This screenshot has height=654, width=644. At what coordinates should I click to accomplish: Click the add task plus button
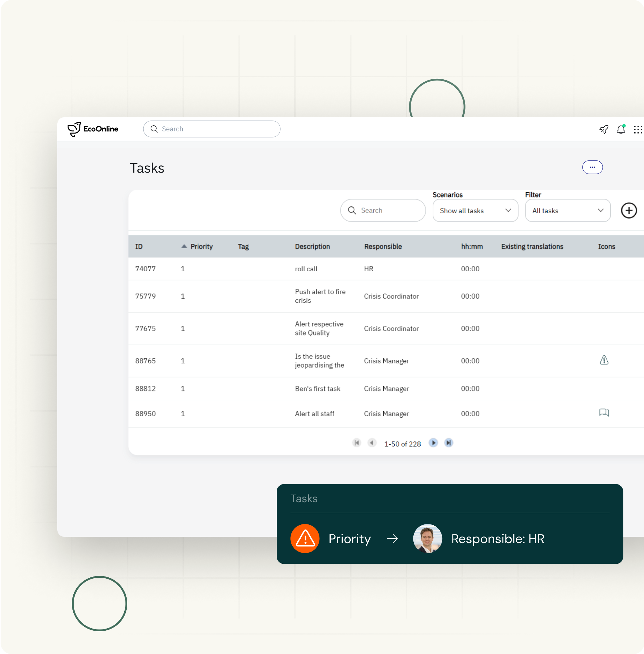pyautogui.click(x=629, y=210)
